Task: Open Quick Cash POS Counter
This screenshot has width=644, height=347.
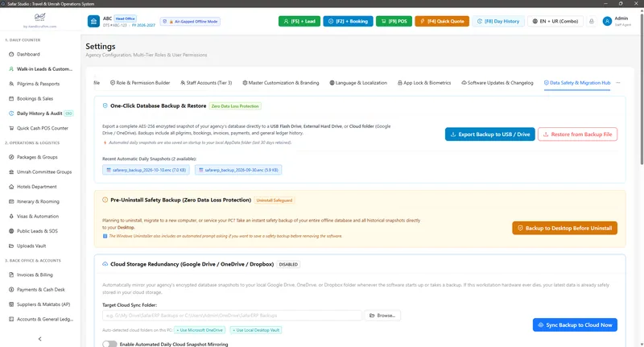Action: [40, 128]
